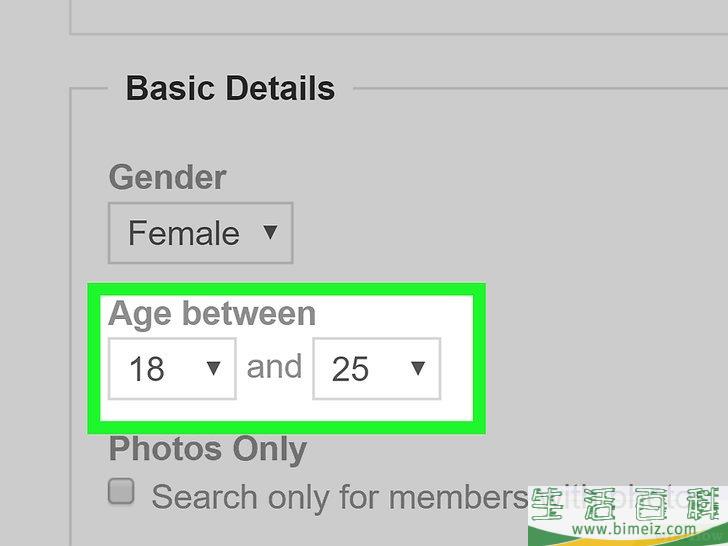Click the arrow next to 25
Screen dimensions: 728x546
418,368
